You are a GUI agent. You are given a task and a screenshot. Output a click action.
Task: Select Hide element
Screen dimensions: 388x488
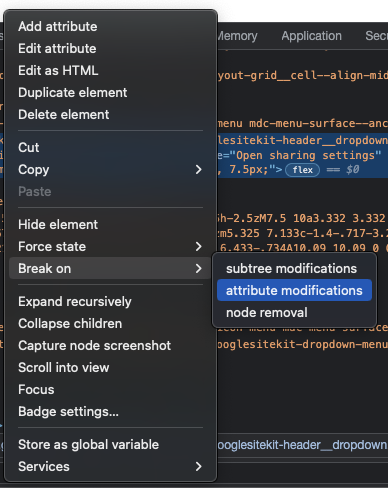[x=109, y=225]
